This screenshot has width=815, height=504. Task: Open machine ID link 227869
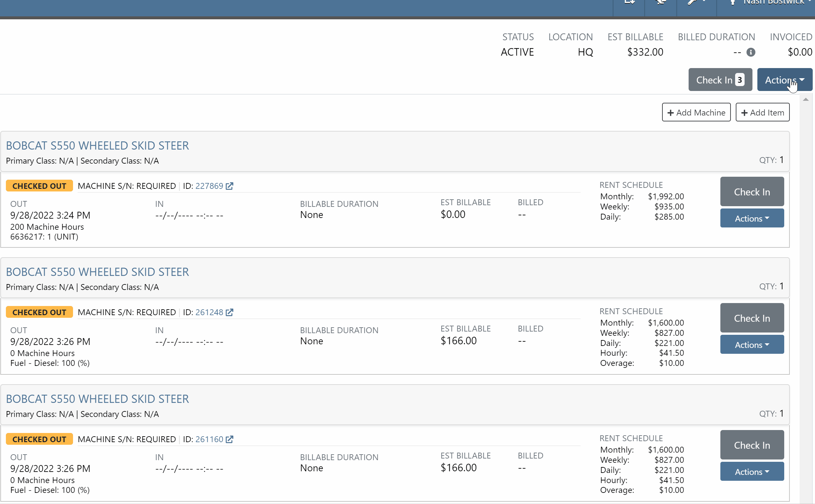(x=209, y=186)
